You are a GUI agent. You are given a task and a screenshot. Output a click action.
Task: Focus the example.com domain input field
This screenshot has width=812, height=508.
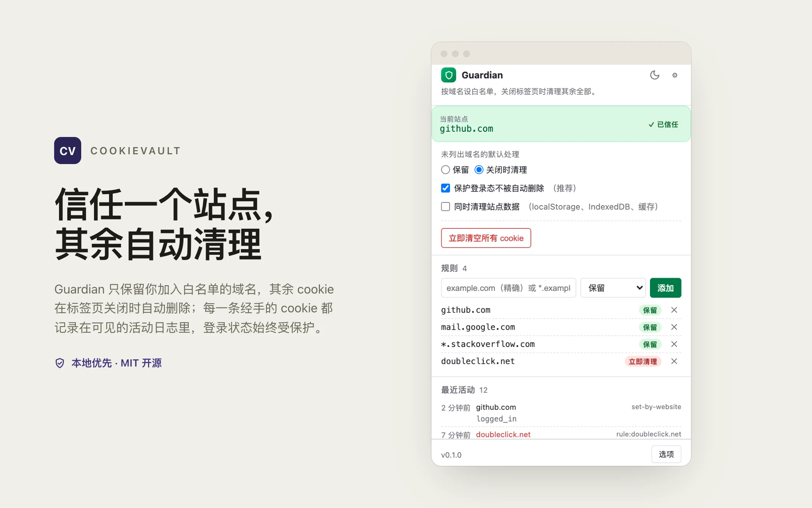click(x=508, y=288)
